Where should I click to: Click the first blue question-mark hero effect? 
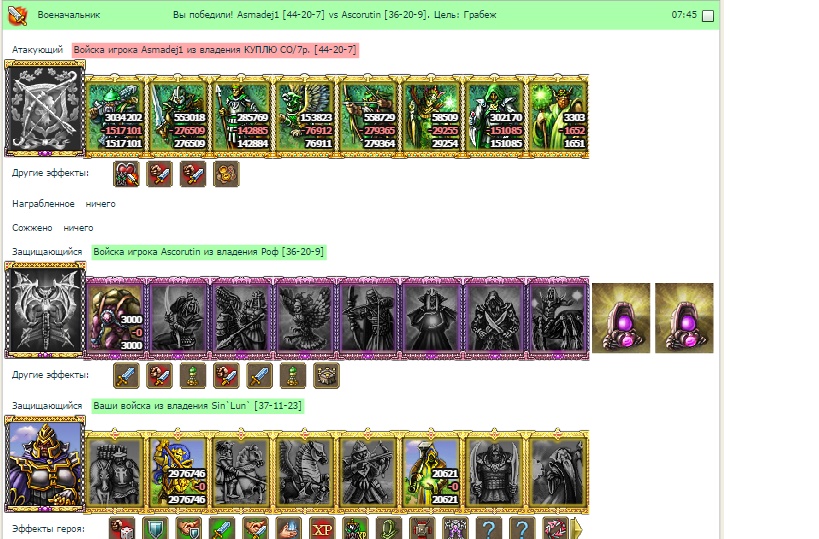(x=489, y=529)
